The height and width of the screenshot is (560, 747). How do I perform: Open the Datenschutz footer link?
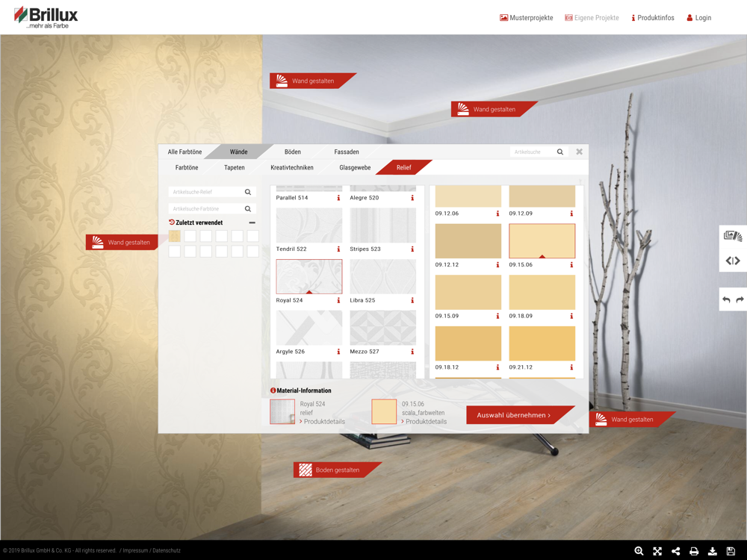pos(167,550)
